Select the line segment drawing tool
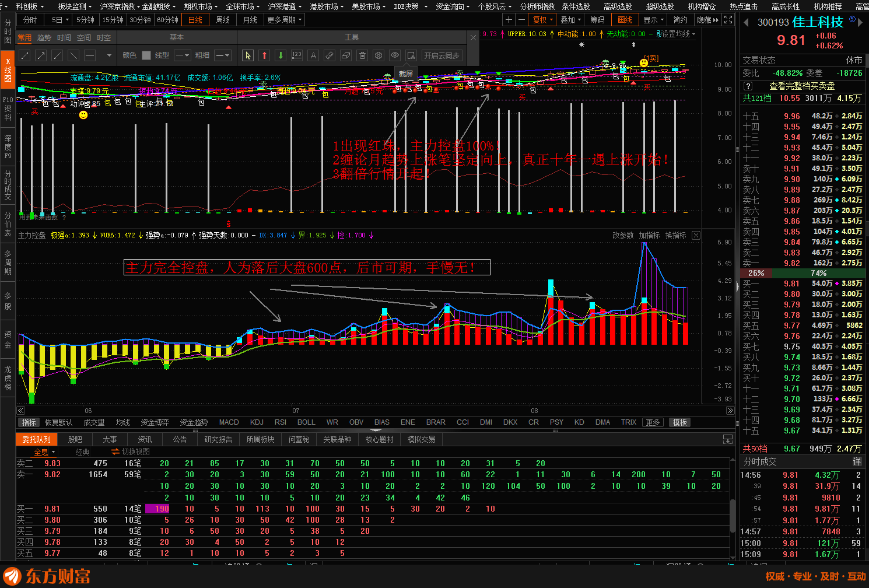Viewport: 869px width, 588px height. tap(24, 55)
